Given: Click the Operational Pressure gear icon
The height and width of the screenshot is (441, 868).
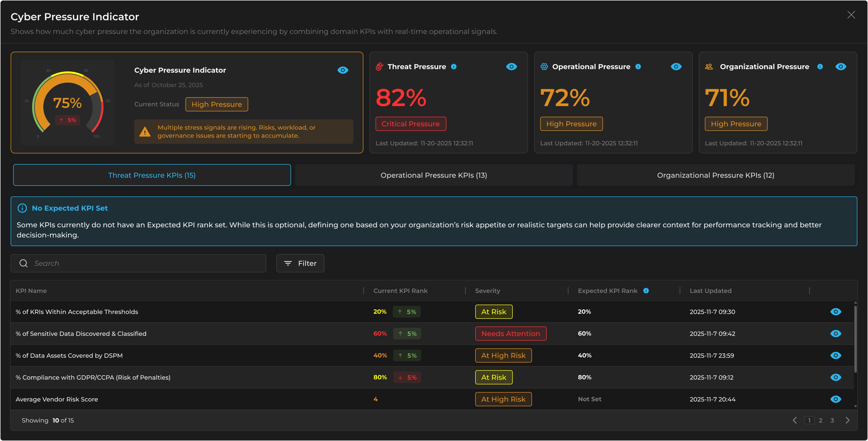Looking at the screenshot, I should [x=544, y=67].
